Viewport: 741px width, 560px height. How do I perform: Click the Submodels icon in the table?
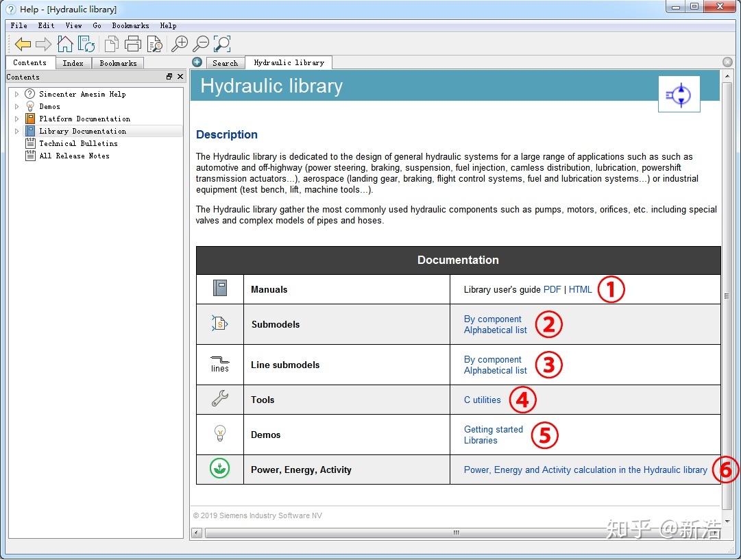pyautogui.click(x=220, y=324)
